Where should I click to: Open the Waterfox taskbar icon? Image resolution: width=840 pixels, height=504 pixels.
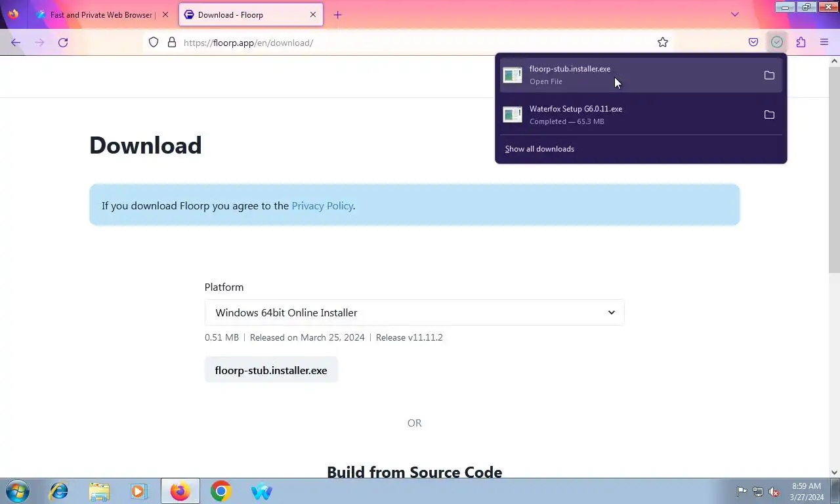coord(261,492)
